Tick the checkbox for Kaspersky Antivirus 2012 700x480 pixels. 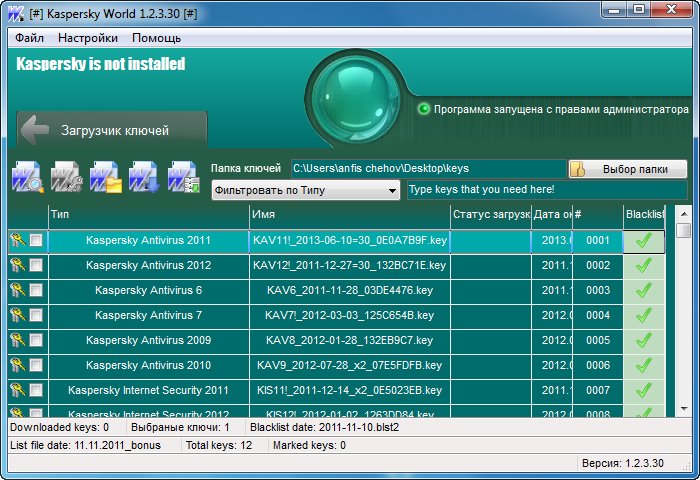[36, 265]
